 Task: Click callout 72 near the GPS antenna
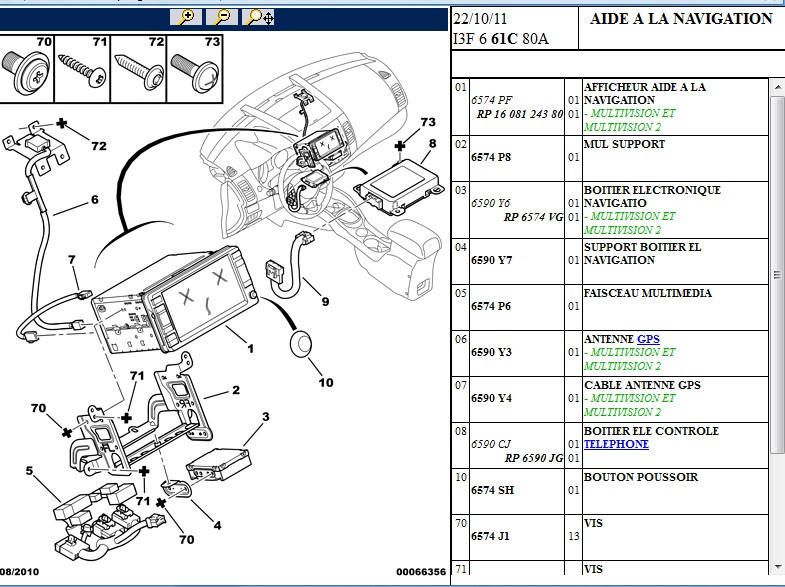click(x=99, y=146)
